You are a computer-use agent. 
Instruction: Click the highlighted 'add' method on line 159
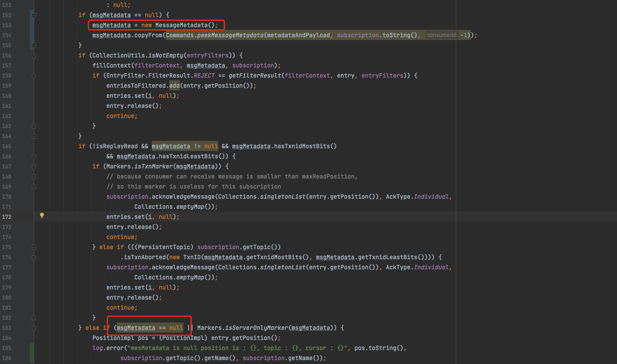tap(174, 86)
